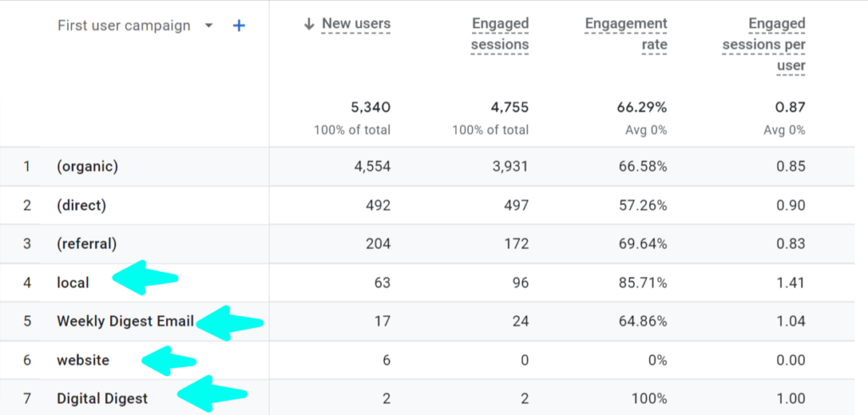Click the 5,340 total new users value
Screen dimensions: 868x415
coord(370,107)
